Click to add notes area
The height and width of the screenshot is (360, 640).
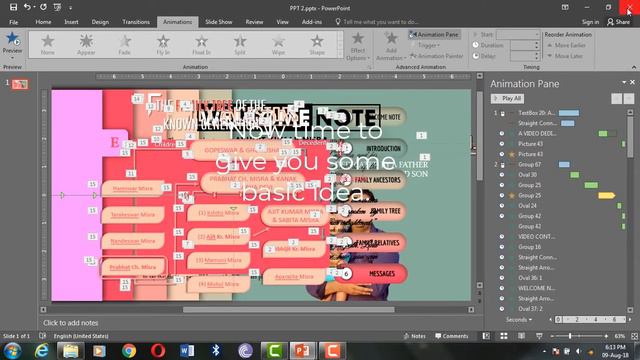(71, 323)
